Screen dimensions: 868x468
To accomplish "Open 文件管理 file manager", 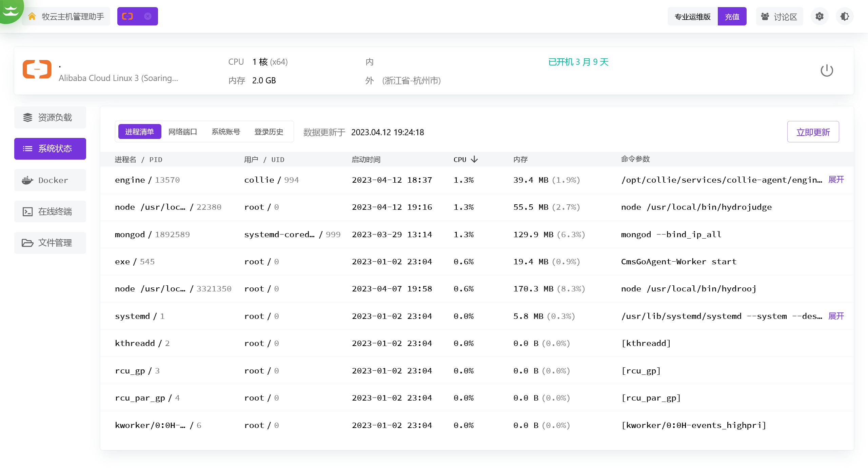I will tap(50, 243).
